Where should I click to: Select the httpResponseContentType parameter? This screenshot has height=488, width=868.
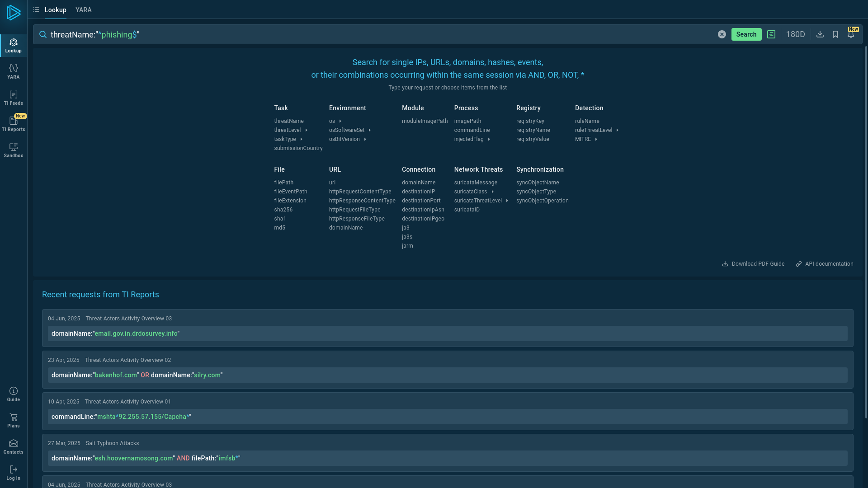point(362,201)
